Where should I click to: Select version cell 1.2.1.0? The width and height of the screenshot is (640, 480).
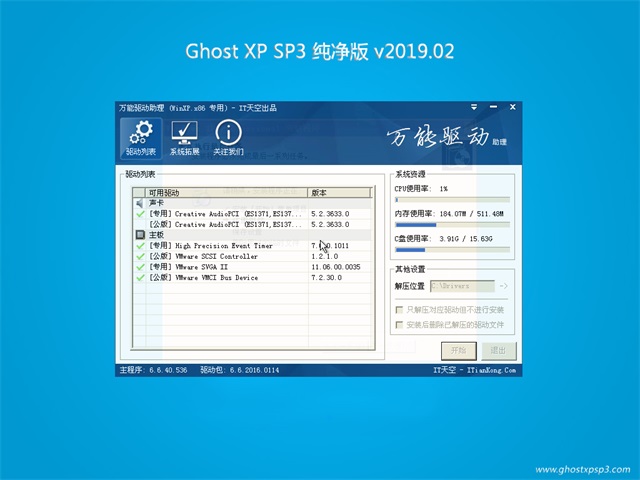click(x=324, y=256)
